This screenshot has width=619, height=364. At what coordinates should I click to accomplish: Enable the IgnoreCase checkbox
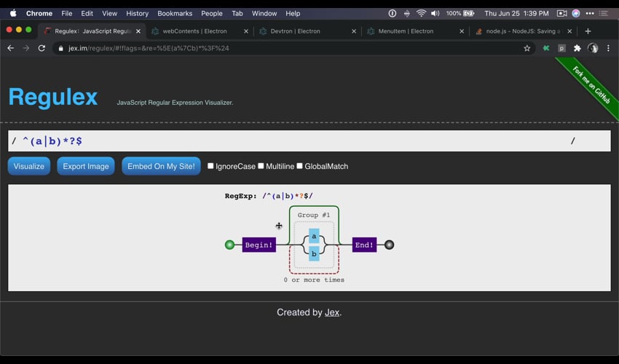pos(210,166)
